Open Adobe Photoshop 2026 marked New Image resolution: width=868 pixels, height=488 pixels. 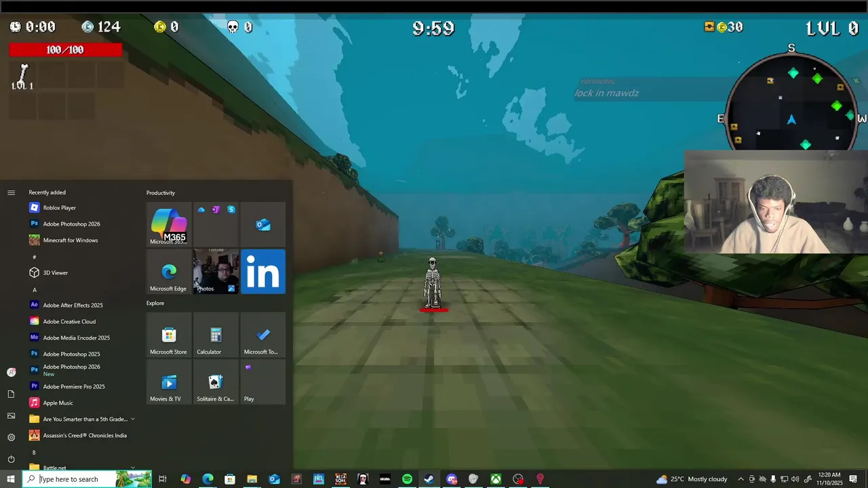coord(83,370)
